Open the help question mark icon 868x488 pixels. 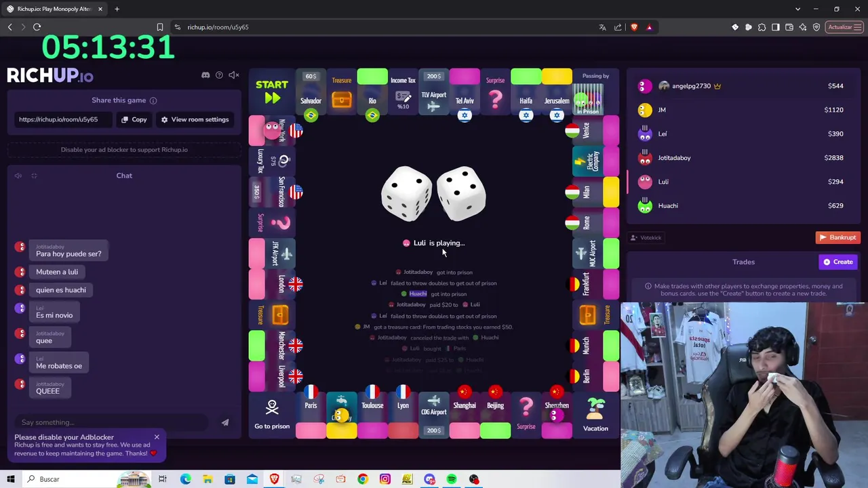point(219,75)
